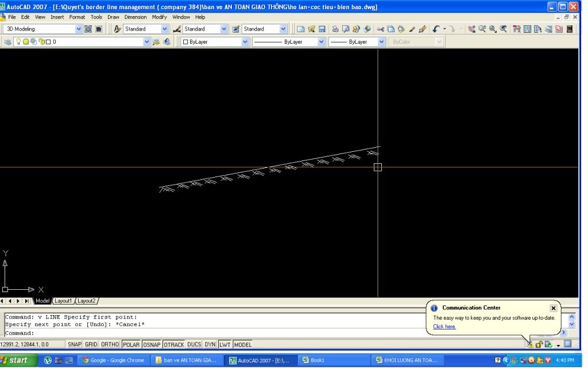This screenshot has height=368, width=588.
Task: Open the Table Style manager icon
Action: coord(236,29)
